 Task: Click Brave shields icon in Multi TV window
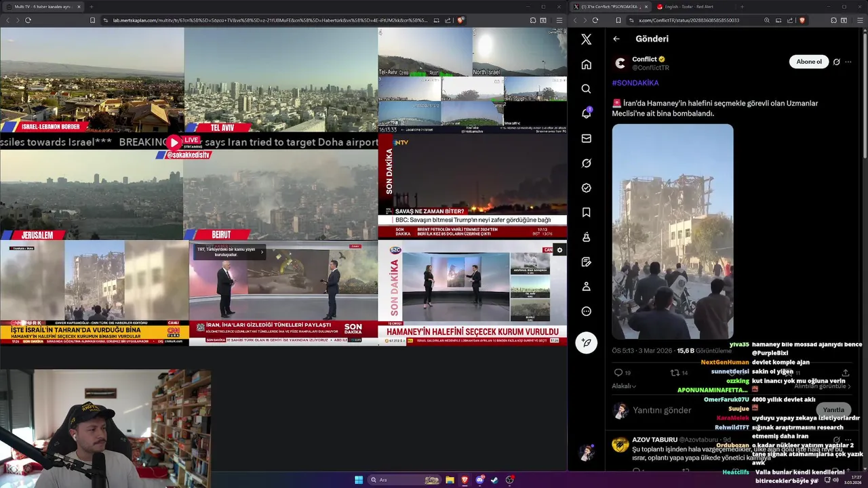coord(460,20)
